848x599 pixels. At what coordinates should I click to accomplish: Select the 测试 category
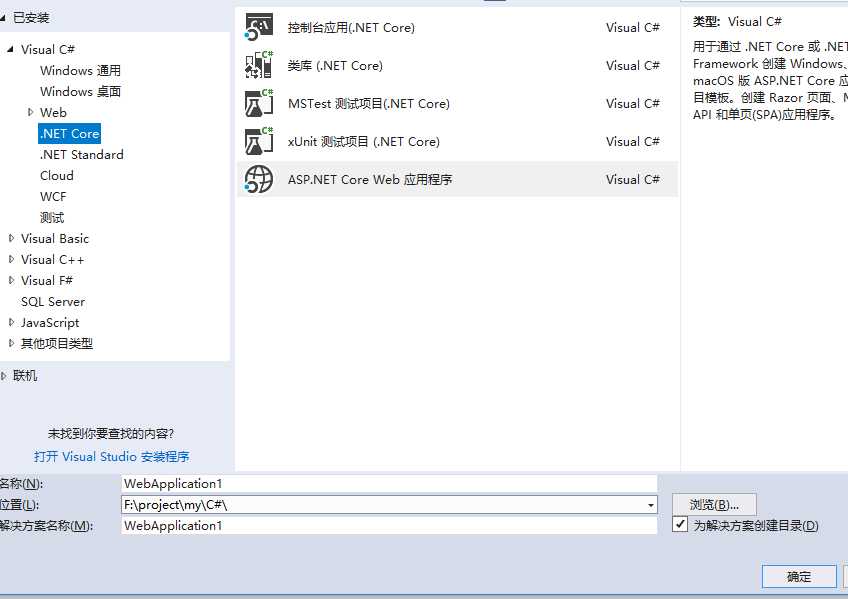(x=52, y=218)
